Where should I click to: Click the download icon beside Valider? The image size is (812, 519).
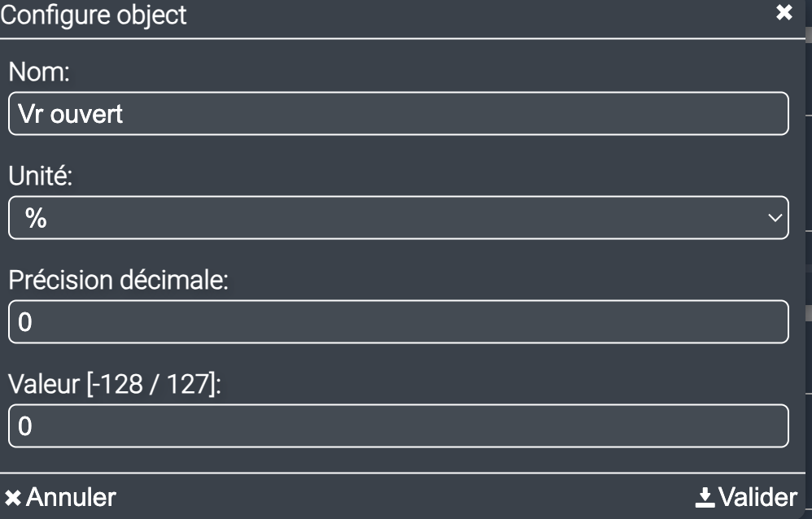point(705,497)
